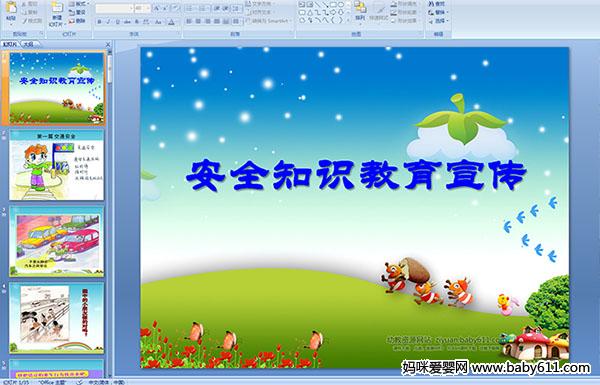The width and height of the screenshot is (600, 385).
Task: Click the font color A icon
Action: click(x=171, y=22)
